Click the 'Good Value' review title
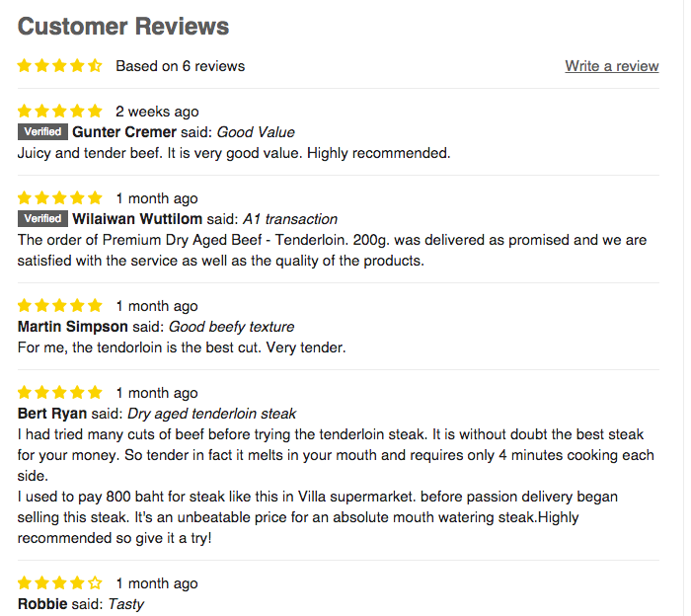691x616 pixels. click(256, 132)
